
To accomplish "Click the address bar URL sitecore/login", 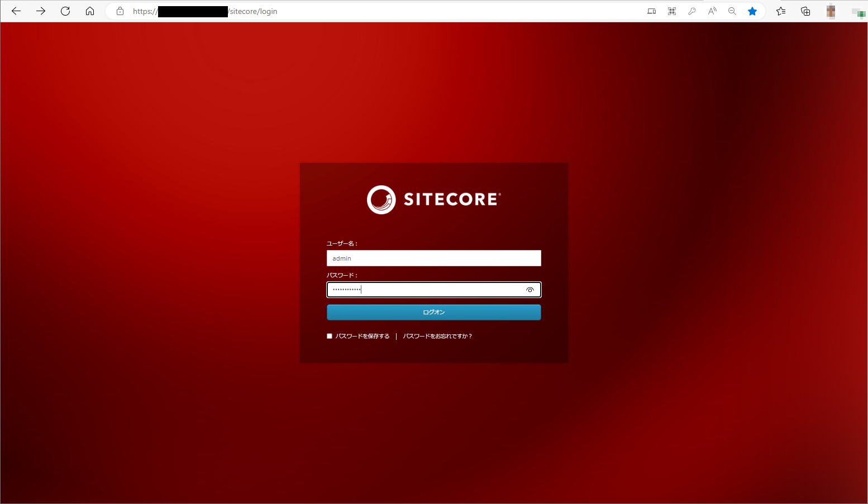I will [252, 11].
